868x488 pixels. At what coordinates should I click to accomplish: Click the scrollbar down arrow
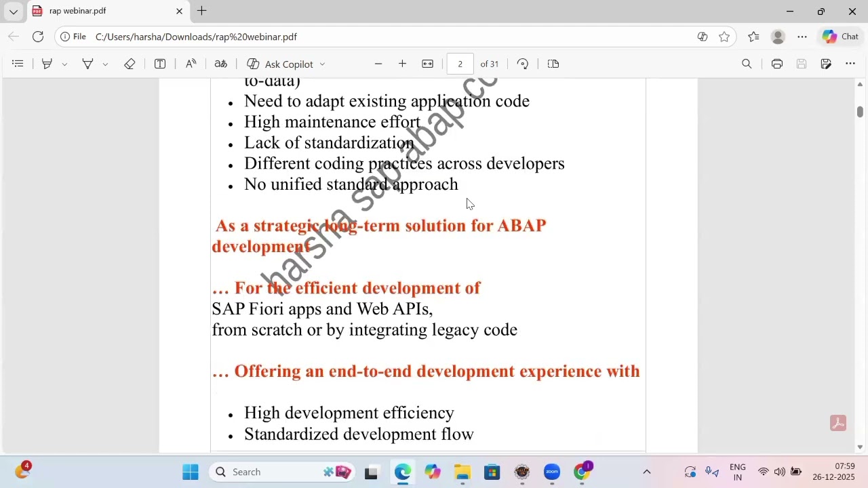[860, 447]
